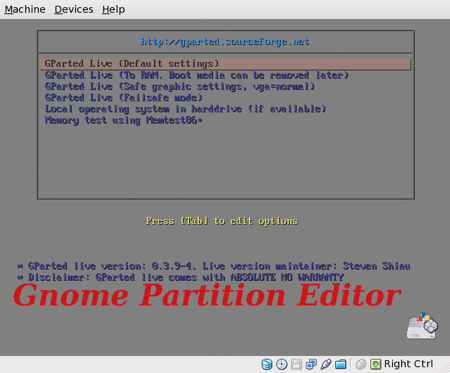This screenshot has height=373, width=450.
Task: Select GParted Live (Default settings) entry
Action: [x=225, y=64]
